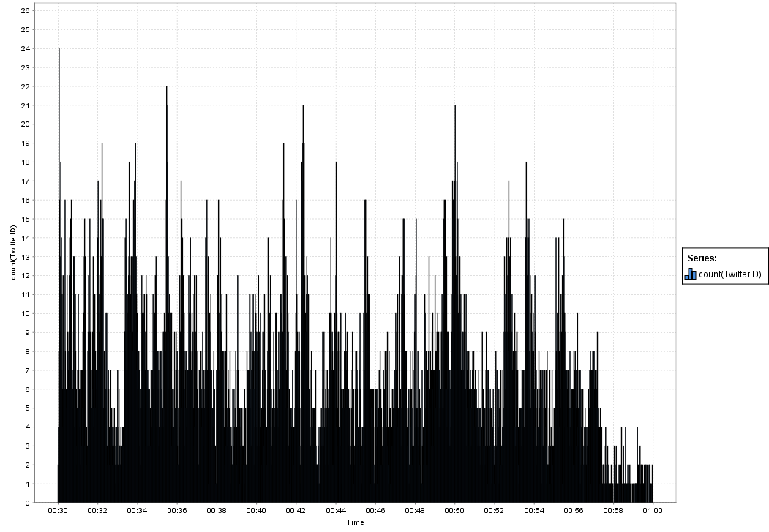This screenshot has width=769, height=532.
Task: Click the y-axis value 18
Action: (26, 162)
